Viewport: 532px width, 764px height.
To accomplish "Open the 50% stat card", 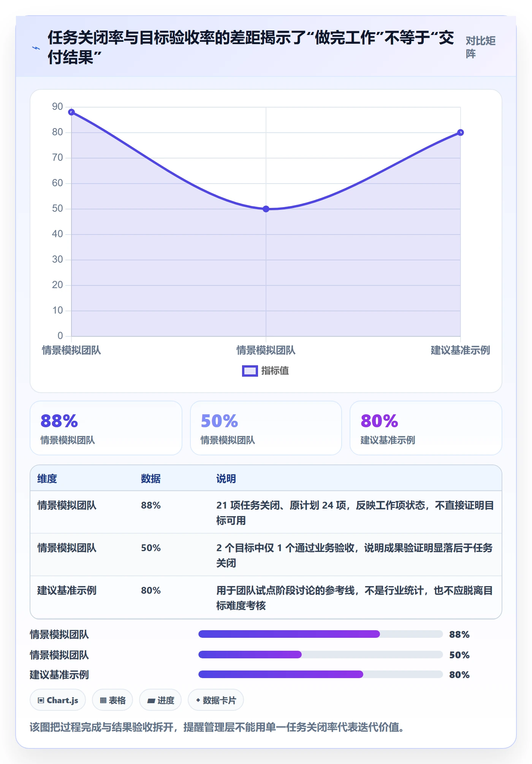I will pyautogui.click(x=266, y=428).
